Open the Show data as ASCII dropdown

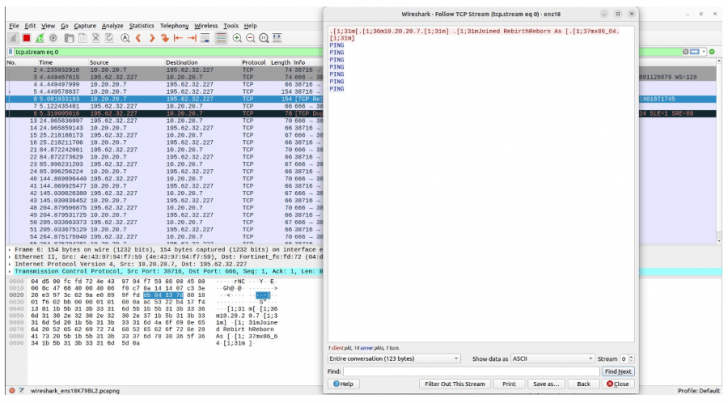point(552,359)
